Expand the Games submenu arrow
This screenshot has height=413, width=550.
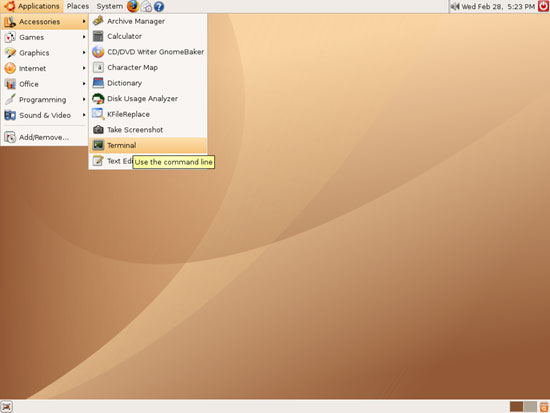tap(84, 37)
